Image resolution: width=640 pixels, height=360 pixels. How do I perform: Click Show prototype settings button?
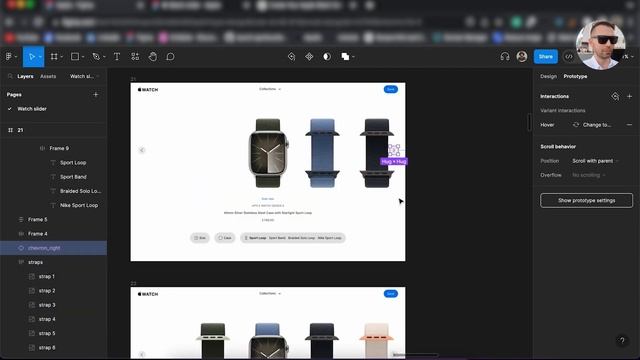(x=586, y=200)
